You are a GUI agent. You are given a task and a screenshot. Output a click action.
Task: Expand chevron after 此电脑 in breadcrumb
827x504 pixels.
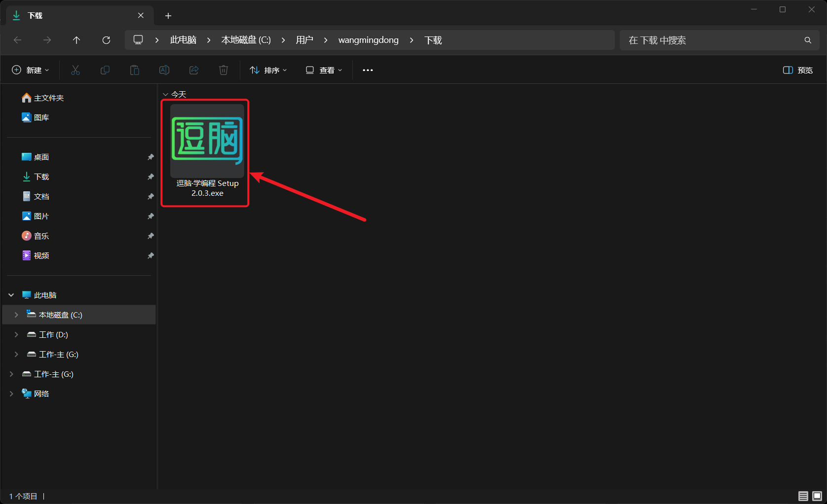point(209,40)
